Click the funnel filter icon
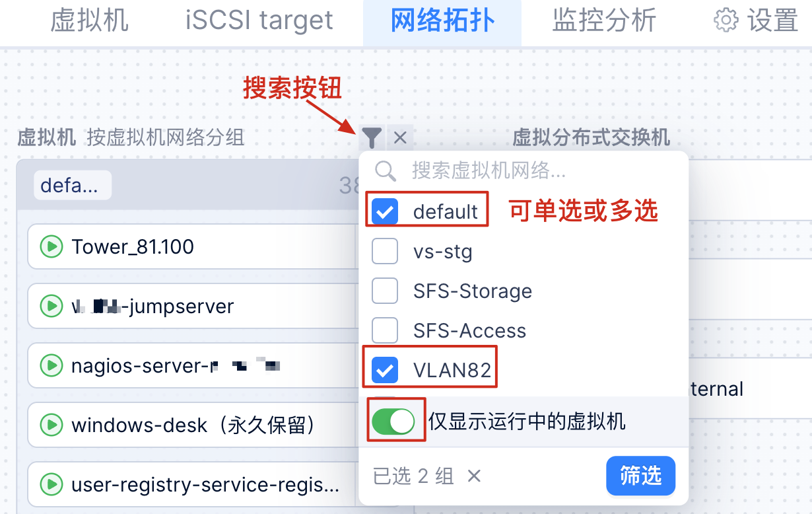The width and height of the screenshot is (812, 514). (372, 137)
